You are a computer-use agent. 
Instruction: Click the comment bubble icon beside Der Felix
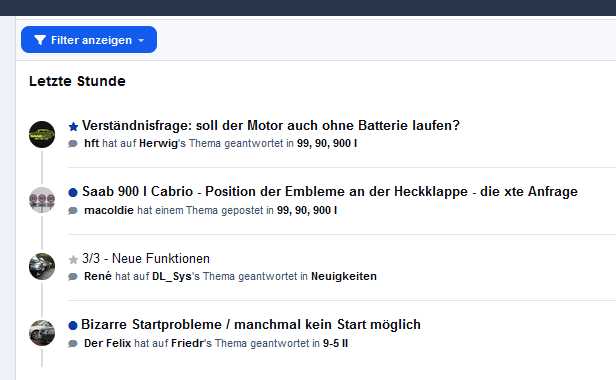click(73, 344)
